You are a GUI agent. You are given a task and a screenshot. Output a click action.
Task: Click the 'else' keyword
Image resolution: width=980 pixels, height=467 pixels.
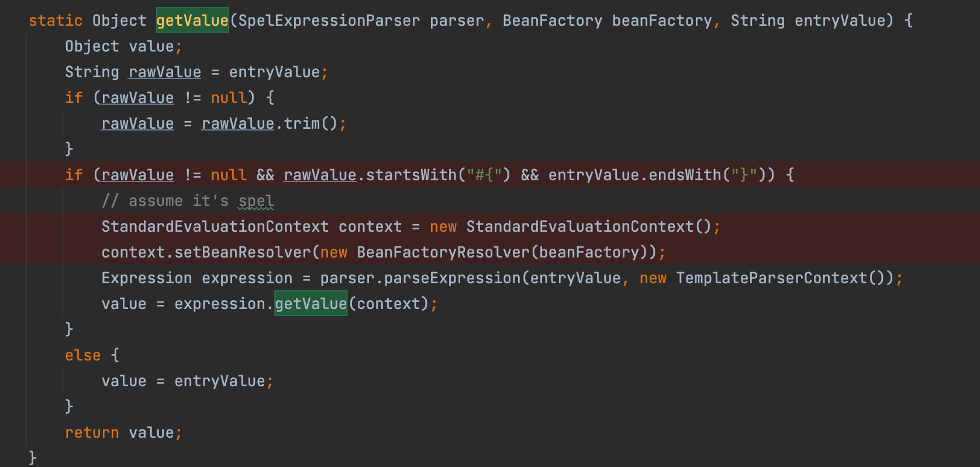click(x=83, y=355)
